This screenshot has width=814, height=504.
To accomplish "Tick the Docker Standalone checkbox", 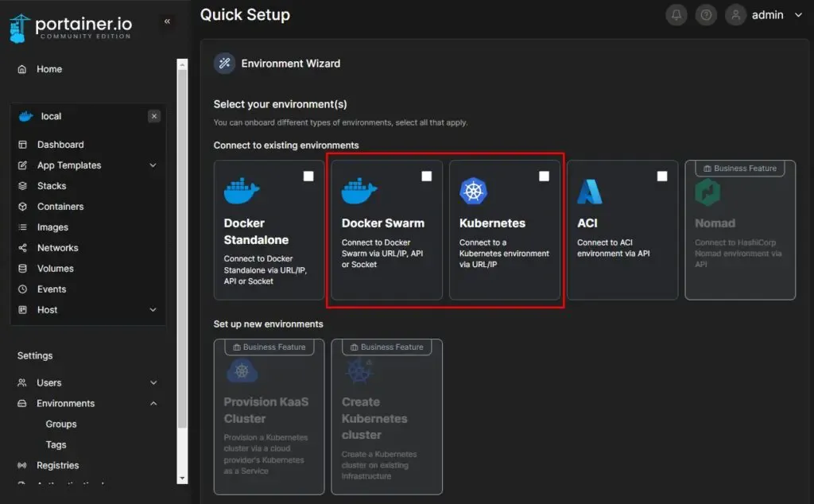I will [308, 176].
